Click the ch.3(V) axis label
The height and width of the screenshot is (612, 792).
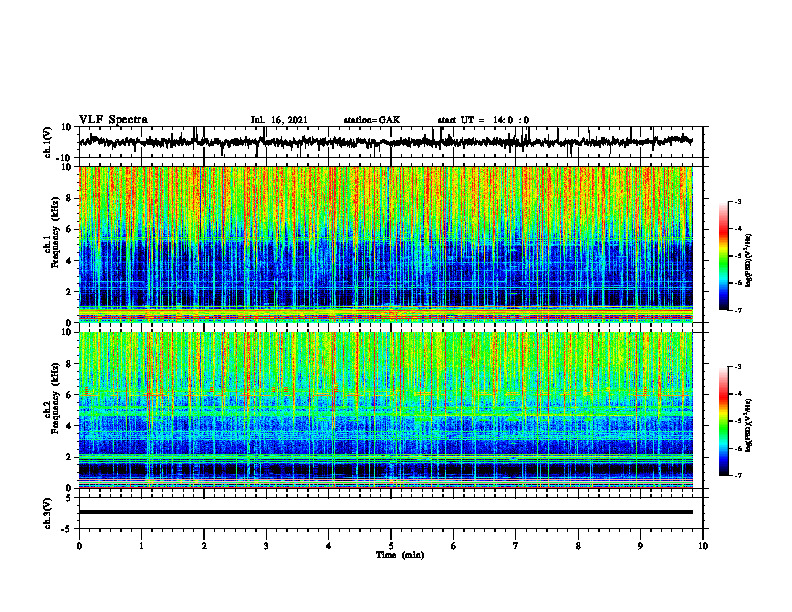click(x=48, y=513)
